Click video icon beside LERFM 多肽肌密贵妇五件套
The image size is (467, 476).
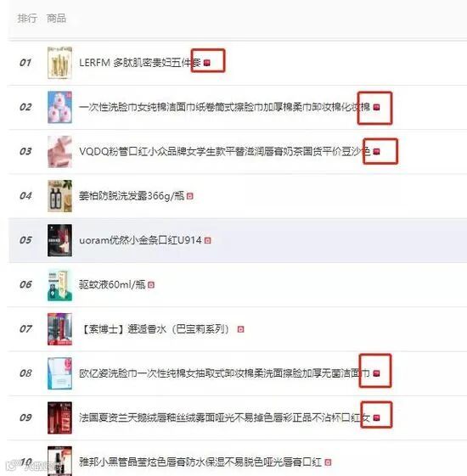tap(207, 63)
